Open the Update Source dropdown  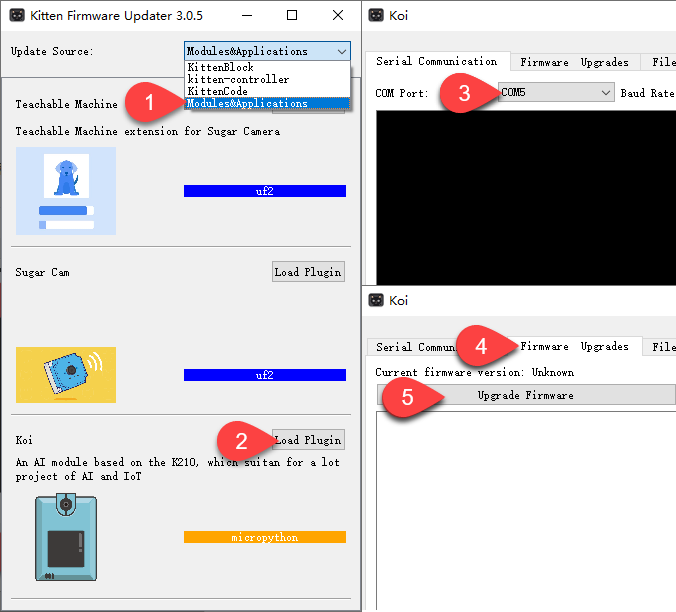(267, 51)
